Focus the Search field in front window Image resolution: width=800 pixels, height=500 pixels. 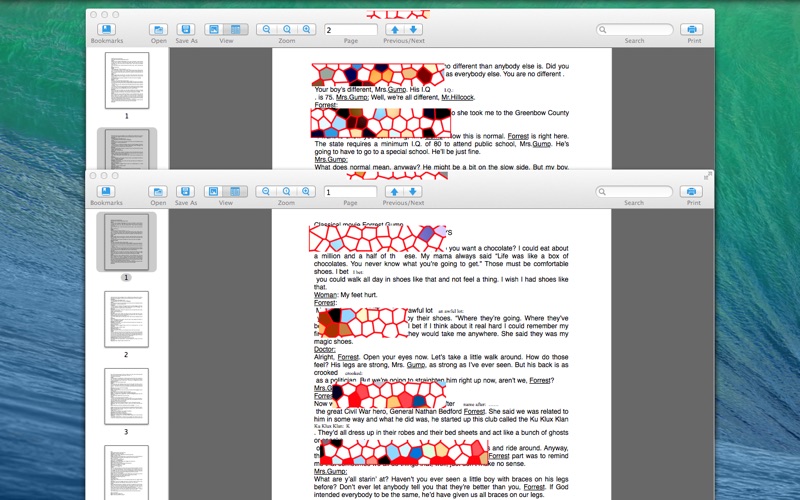(x=634, y=191)
